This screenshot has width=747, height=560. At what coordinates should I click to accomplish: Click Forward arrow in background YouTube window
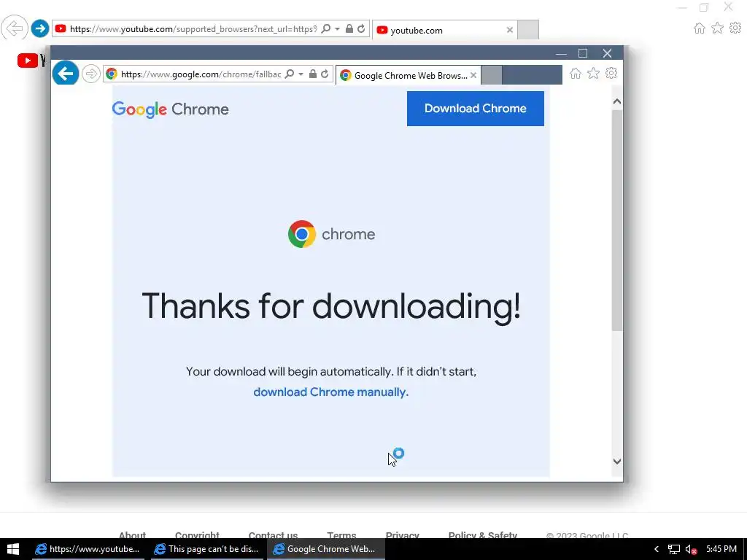pos(39,28)
